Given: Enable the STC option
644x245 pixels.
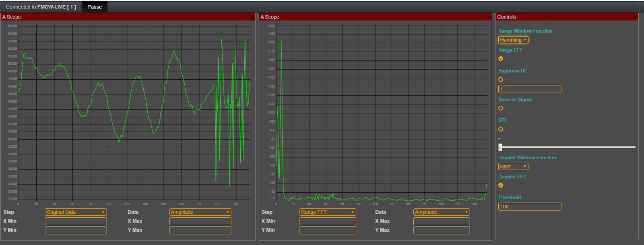Looking at the screenshot, I should tap(501, 129).
